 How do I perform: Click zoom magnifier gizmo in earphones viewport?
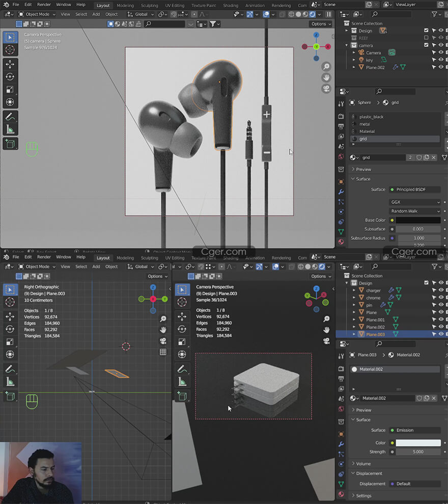click(x=326, y=67)
